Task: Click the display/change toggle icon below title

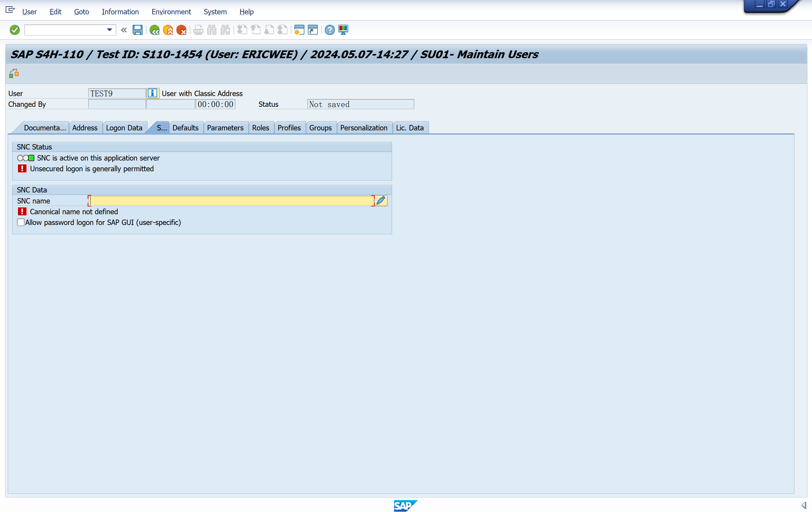Action: tap(14, 73)
